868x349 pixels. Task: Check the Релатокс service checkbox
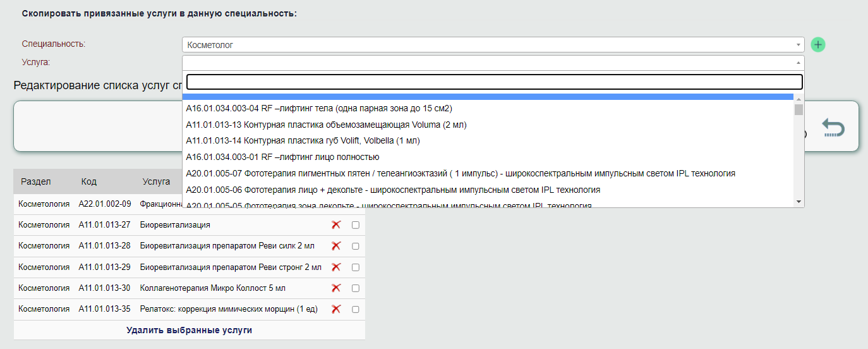click(355, 310)
